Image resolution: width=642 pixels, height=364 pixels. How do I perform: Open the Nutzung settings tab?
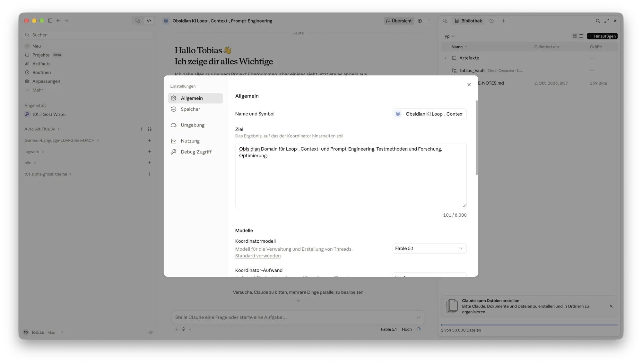[x=195, y=141]
